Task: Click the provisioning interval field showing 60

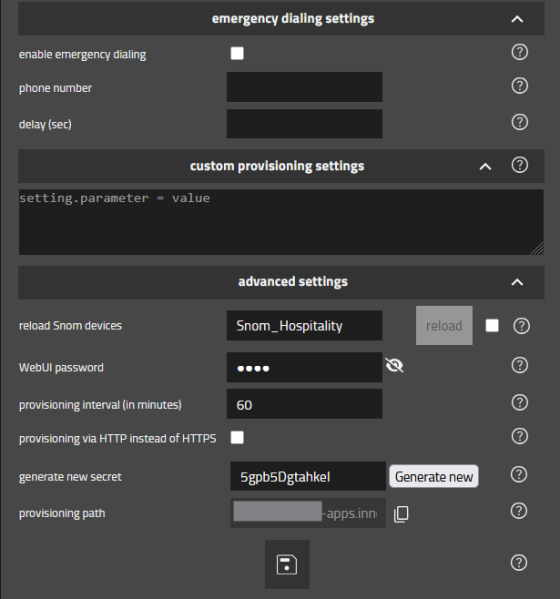Action: point(304,404)
